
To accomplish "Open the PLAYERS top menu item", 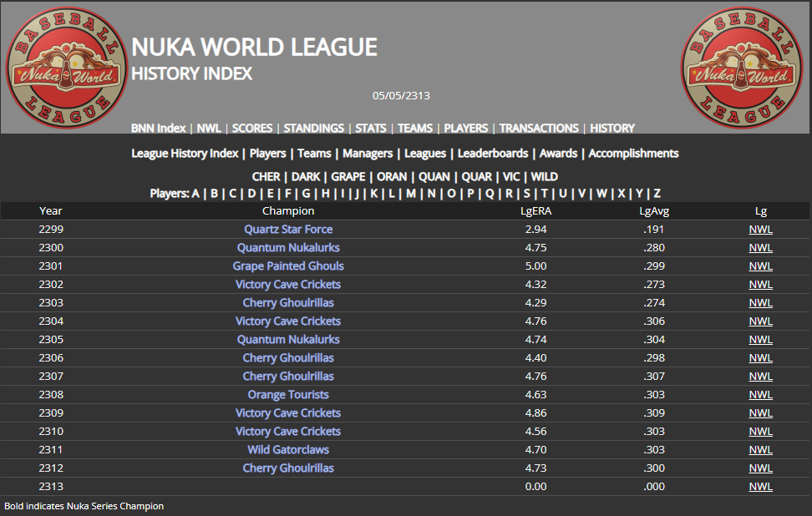I will [x=465, y=129].
